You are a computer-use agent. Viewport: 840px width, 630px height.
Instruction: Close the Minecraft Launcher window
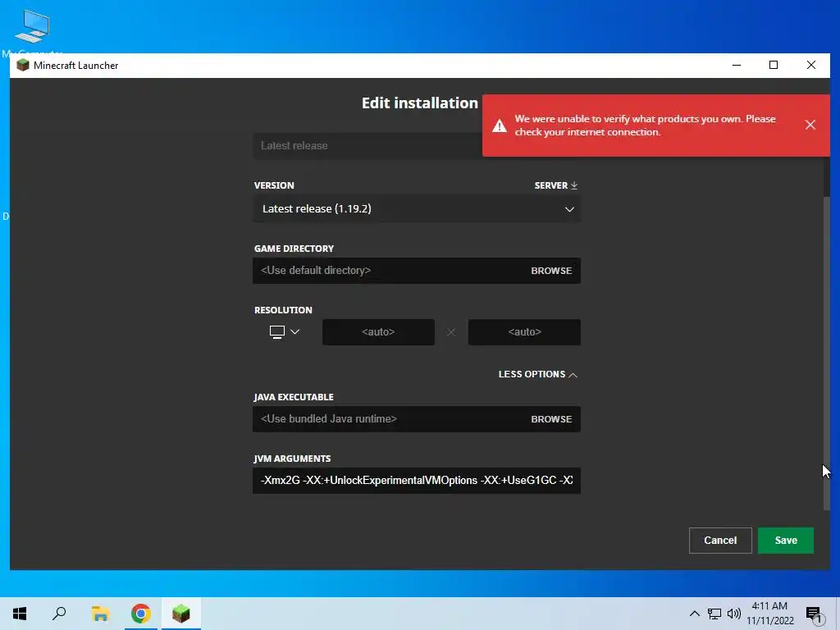point(811,65)
